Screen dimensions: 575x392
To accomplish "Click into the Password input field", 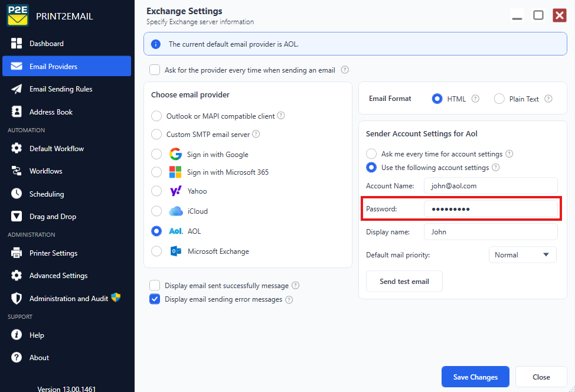I will pyautogui.click(x=491, y=208).
